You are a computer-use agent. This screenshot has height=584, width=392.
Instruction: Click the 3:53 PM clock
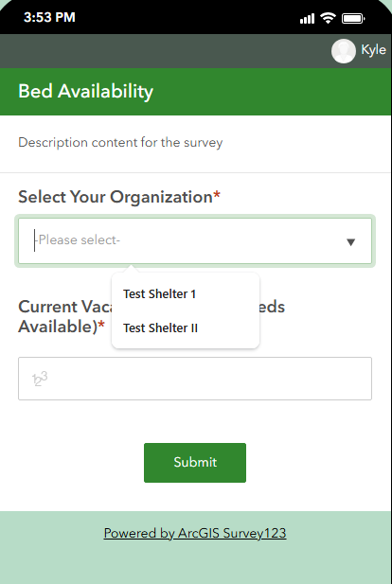(x=49, y=17)
